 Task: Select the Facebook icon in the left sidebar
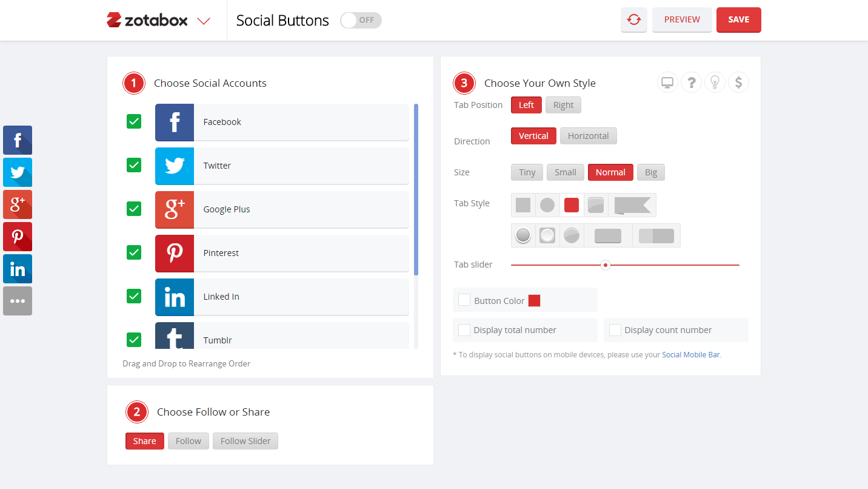pos(17,140)
